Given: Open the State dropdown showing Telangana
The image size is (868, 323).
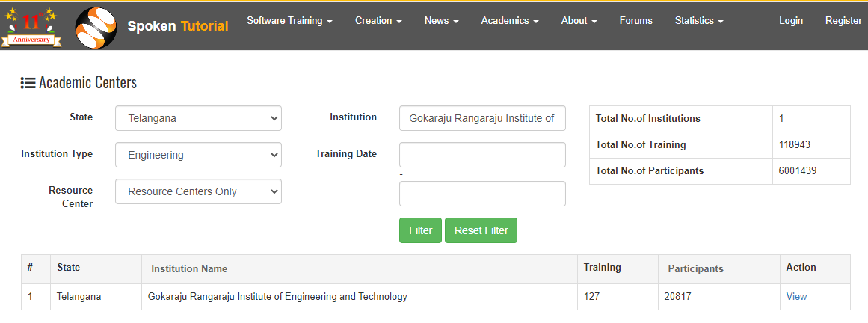Looking at the screenshot, I should 198,118.
